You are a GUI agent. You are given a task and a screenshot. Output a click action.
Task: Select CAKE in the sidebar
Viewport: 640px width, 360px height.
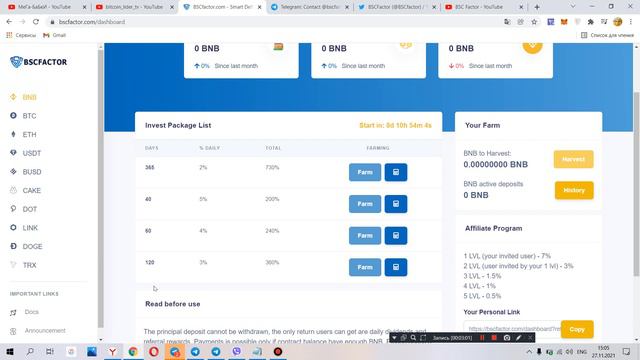click(31, 191)
